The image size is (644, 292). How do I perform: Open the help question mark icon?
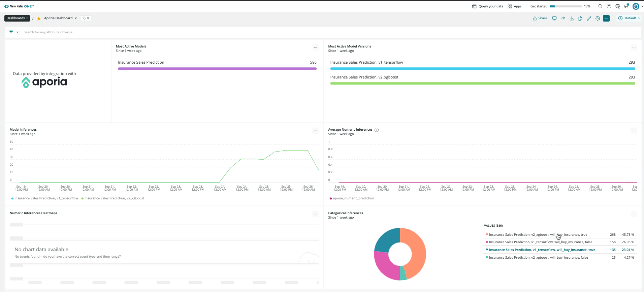609,6
